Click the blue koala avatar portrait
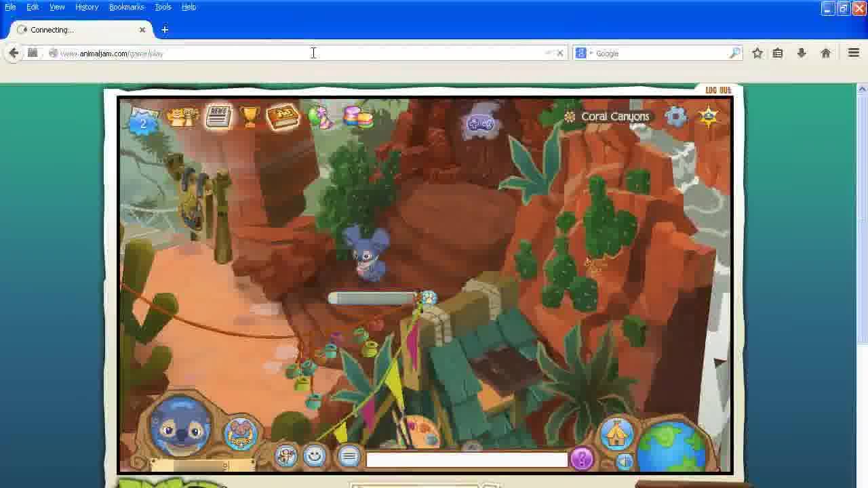The image size is (868, 488). tap(181, 426)
